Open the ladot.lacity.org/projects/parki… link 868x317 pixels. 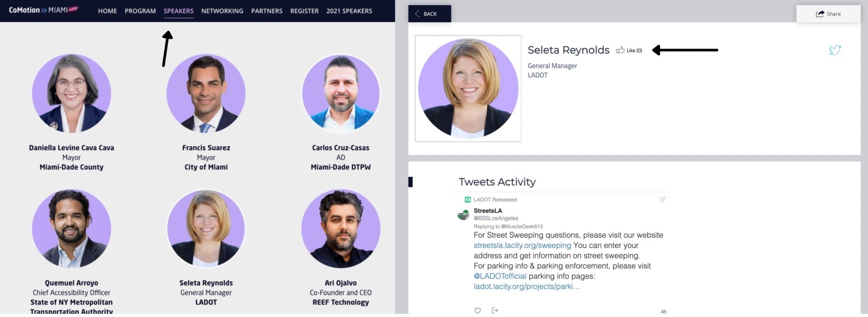pyautogui.click(x=527, y=286)
